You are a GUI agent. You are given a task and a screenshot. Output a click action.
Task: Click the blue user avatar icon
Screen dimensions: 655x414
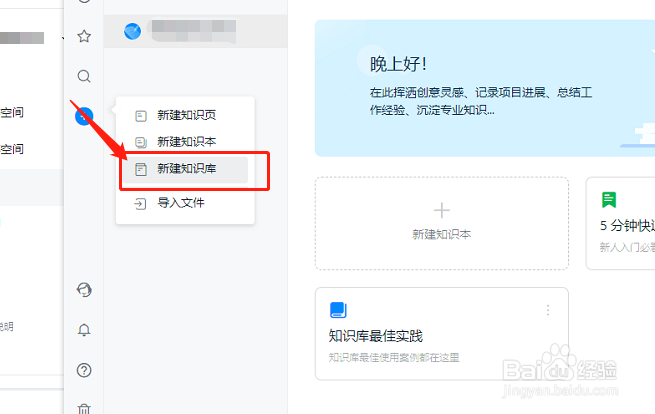click(x=132, y=31)
